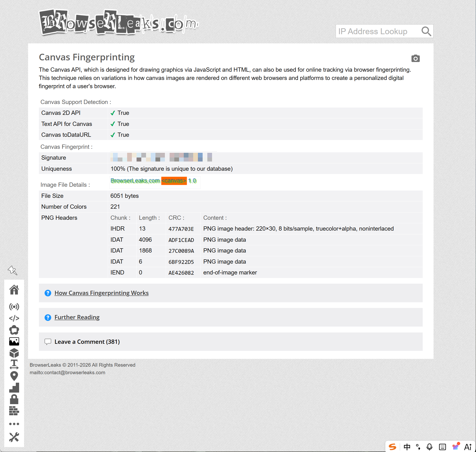The width and height of the screenshot is (476, 452).
Task: Open the Geolocation map pin icon
Action: click(x=14, y=376)
